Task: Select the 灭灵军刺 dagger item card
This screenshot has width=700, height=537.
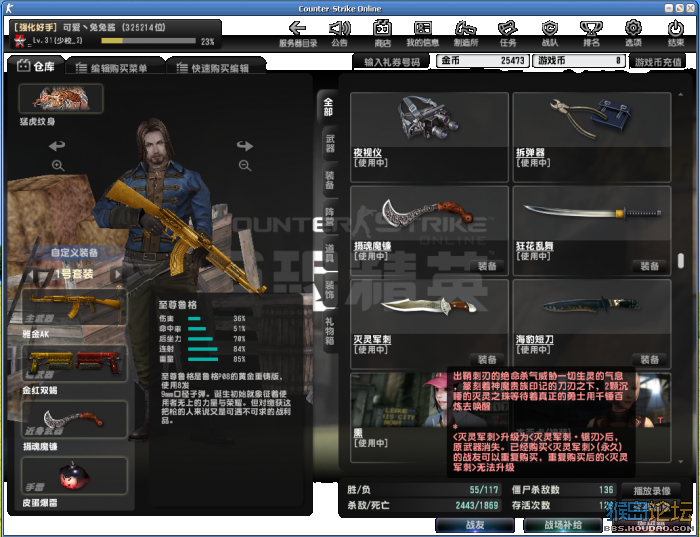Action: [429, 324]
